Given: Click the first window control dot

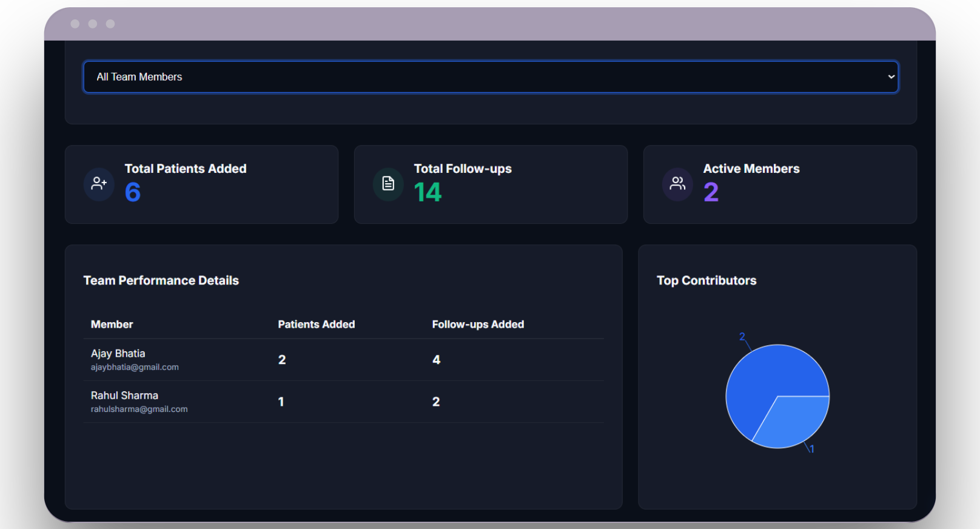Looking at the screenshot, I should click(75, 24).
